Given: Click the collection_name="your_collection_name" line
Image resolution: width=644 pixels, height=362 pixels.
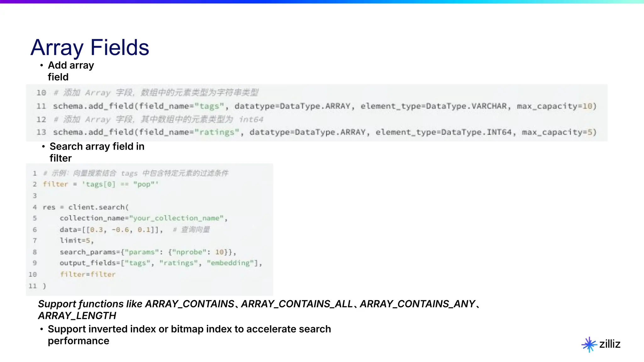Looking at the screenshot, I should (x=144, y=218).
